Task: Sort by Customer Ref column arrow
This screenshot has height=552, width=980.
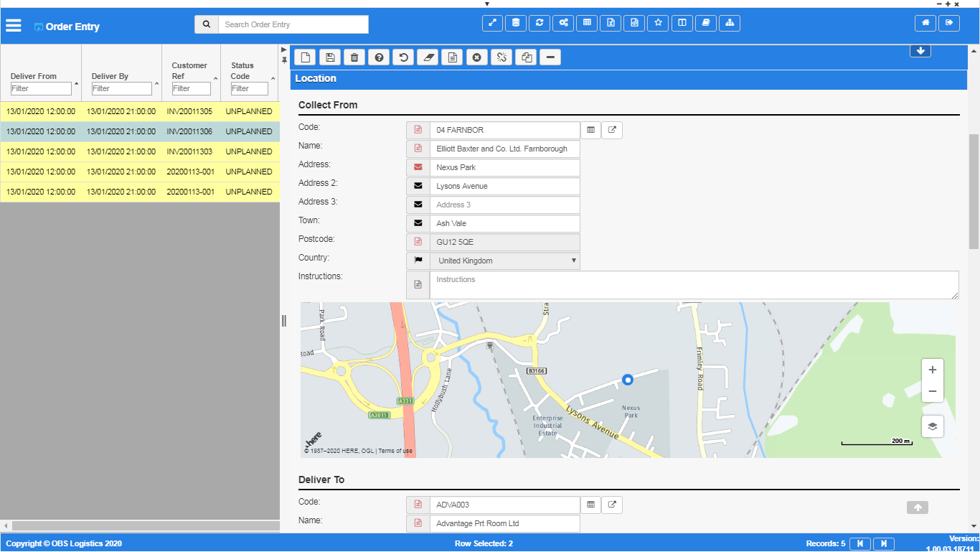Action: (215, 78)
